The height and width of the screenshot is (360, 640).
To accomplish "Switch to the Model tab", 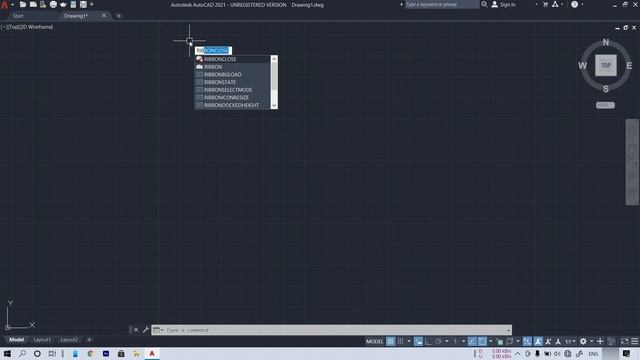I will [x=16, y=340].
